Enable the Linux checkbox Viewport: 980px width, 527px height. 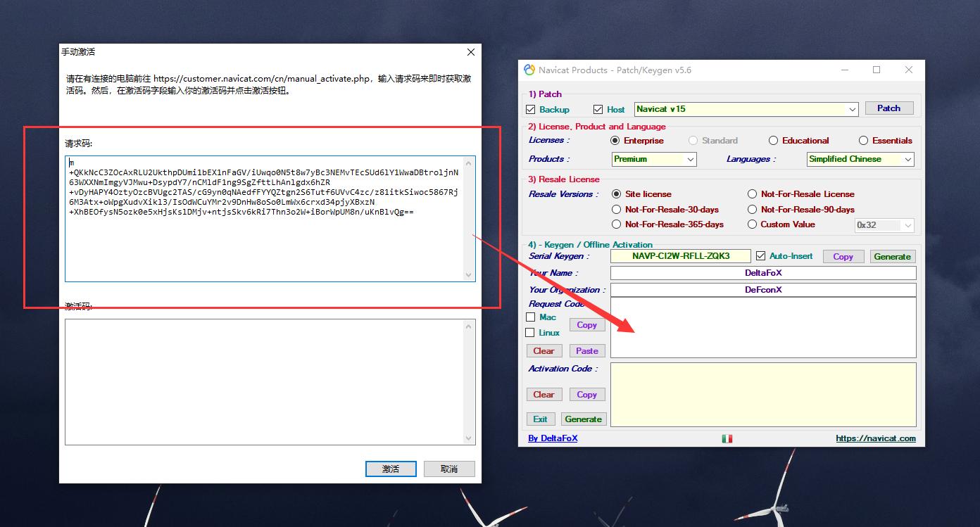pos(531,333)
